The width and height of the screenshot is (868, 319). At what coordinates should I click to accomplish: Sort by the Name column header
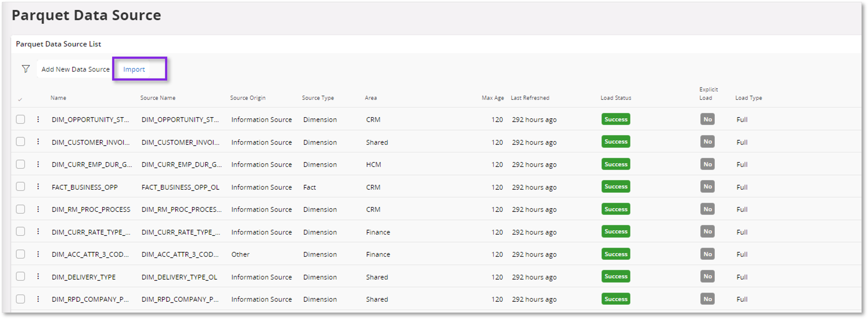[58, 98]
